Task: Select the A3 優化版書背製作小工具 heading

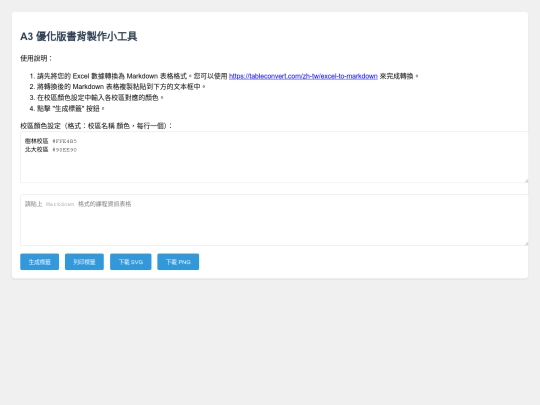Action: [79, 36]
